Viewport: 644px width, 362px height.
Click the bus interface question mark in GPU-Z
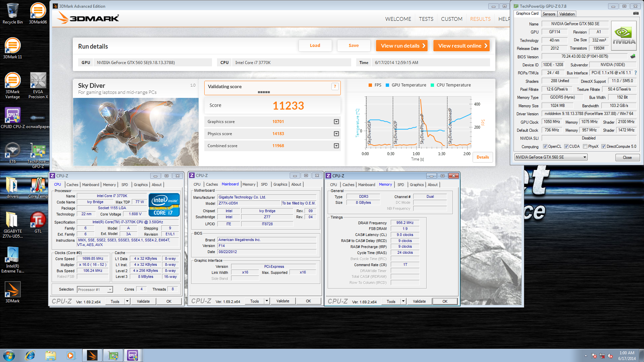coord(636,73)
